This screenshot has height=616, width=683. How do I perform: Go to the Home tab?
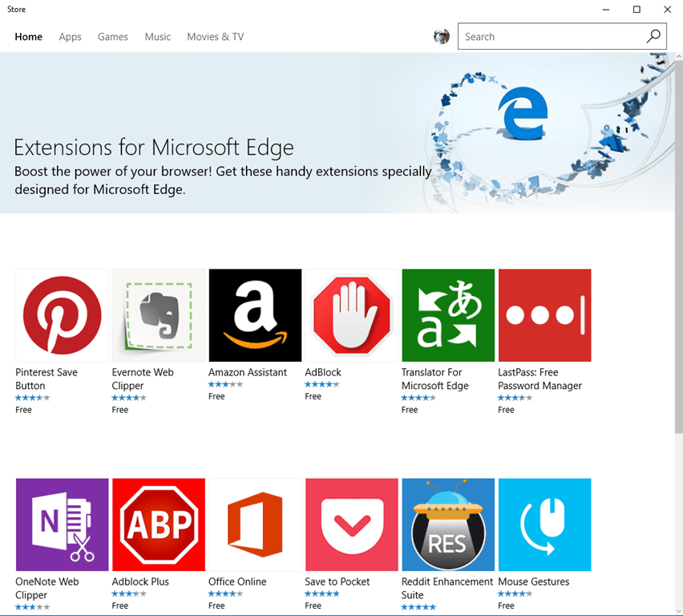[28, 37]
